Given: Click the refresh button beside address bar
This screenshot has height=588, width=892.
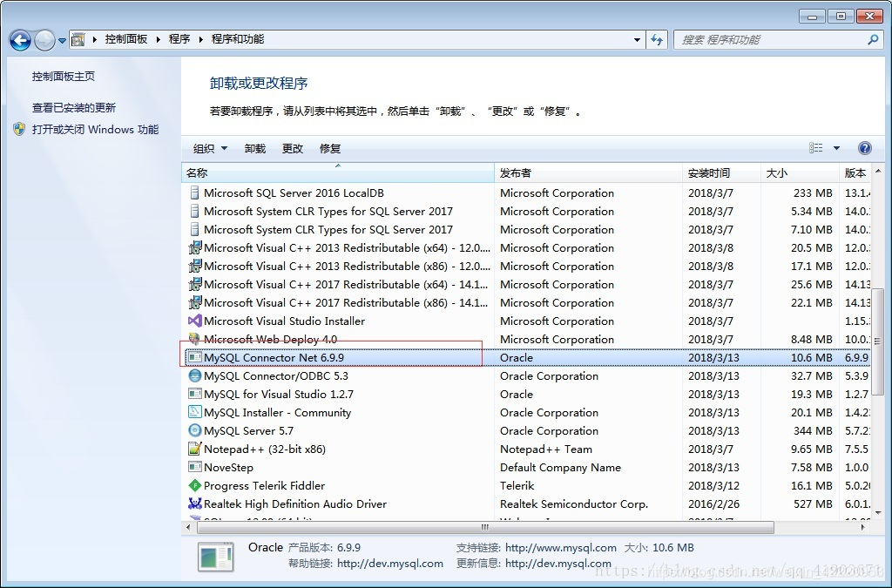Looking at the screenshot, I should [x=657, y=40].
